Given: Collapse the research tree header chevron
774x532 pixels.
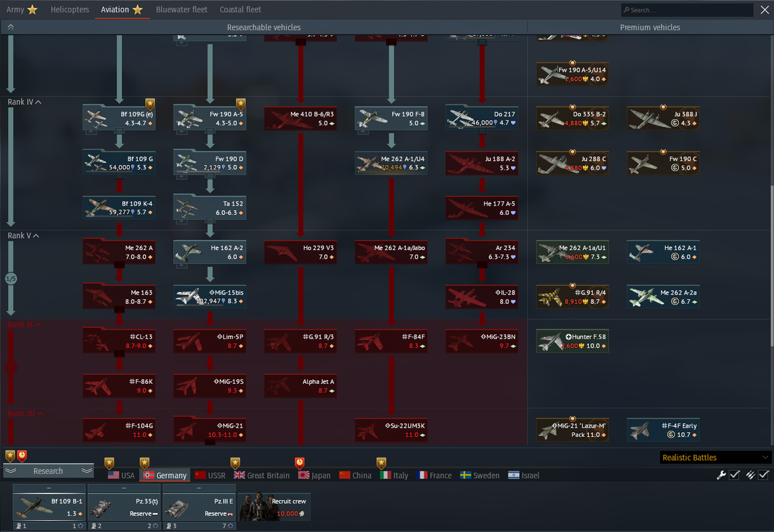Looking at the screenshot, I should pos(11,27).
